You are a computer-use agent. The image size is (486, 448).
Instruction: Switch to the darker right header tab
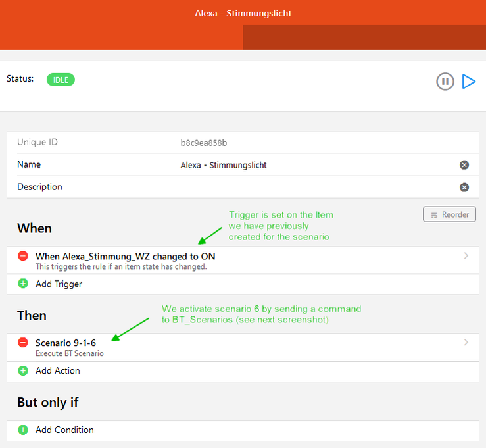pyautogui.click(x=364, y=37)
